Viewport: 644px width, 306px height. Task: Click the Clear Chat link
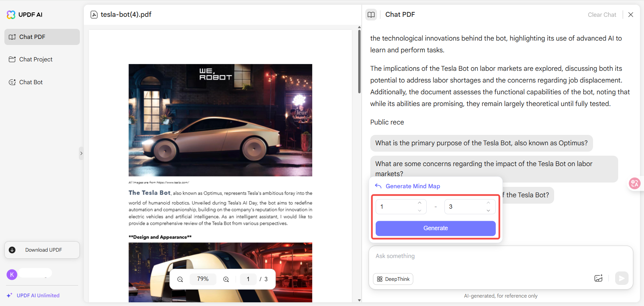tap(602, 14)
